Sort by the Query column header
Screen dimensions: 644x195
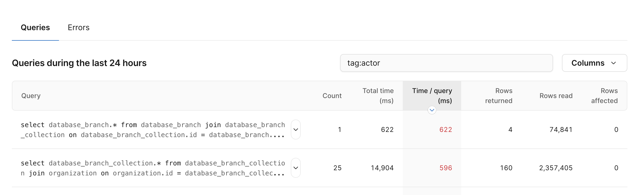pyautogui.click(x=31, y=96)
